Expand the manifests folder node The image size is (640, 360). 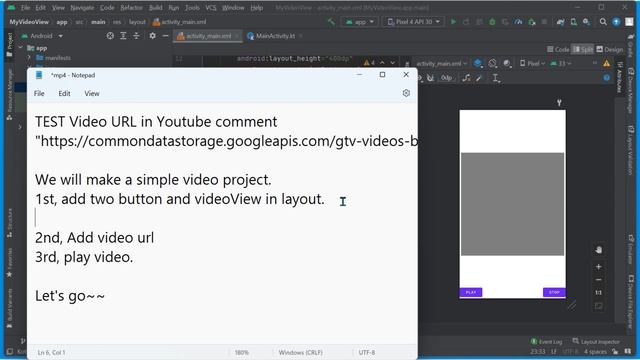pyautogui.click(x=29, y=58)
